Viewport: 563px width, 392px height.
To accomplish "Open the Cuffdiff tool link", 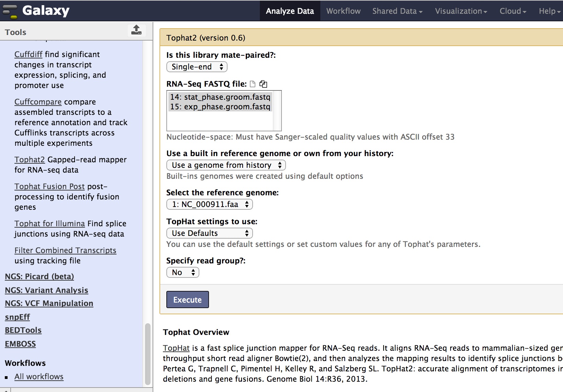I will tap(28, 54).
